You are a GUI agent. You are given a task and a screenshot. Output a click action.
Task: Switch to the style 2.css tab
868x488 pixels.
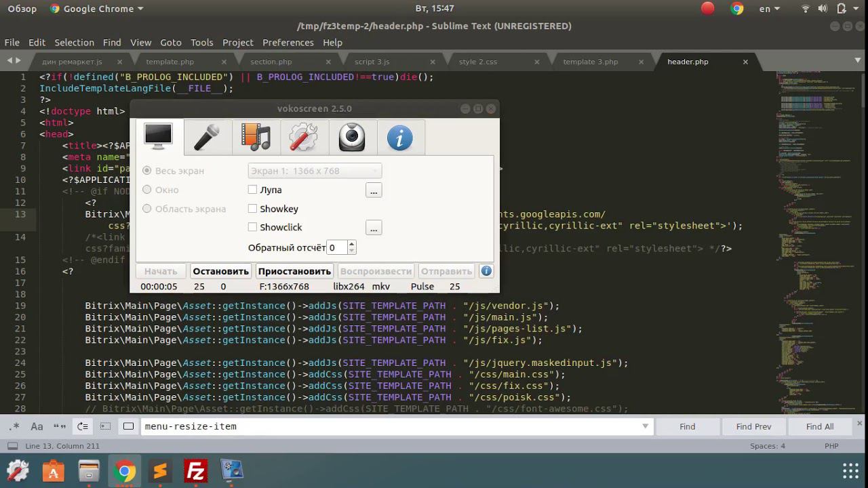coord(478,62)
